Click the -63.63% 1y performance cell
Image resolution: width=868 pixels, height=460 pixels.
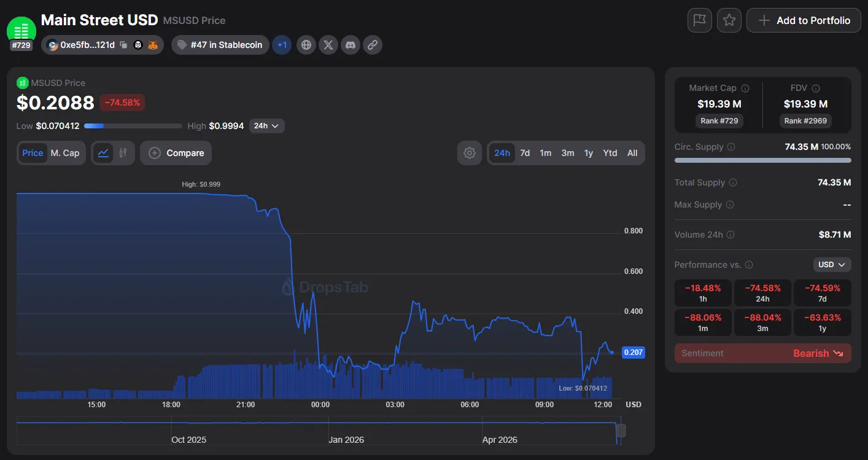(823, 322)
